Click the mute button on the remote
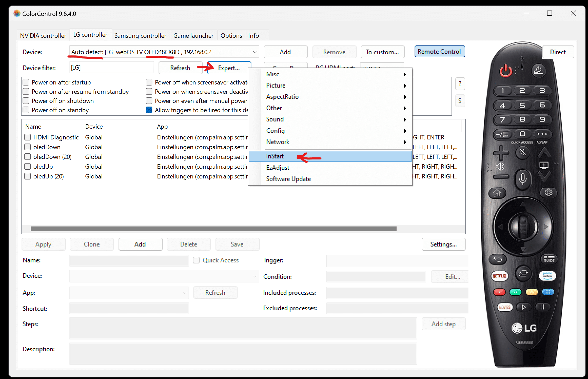The image size is (588, 379). [x=522, y=153]
